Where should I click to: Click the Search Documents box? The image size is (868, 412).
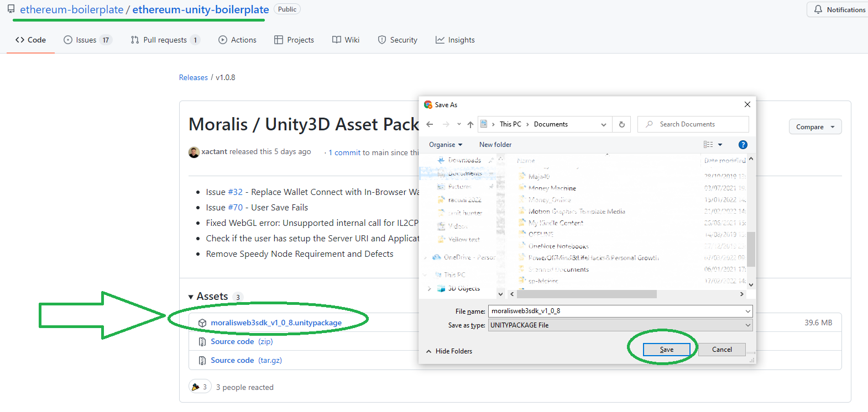click(x=693, y=124)
